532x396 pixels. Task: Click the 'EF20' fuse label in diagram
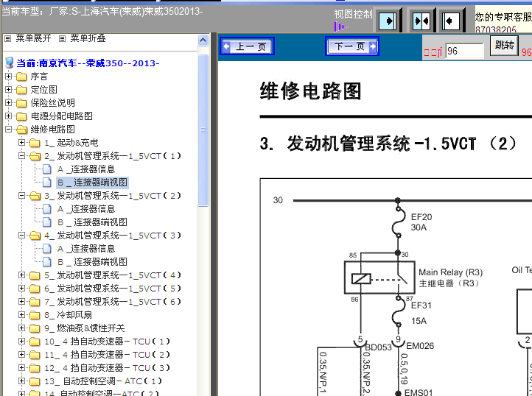tap(421, 217)
